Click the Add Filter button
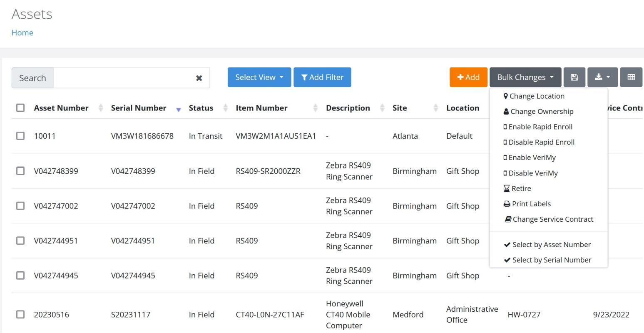 click(x=322, y=77)
